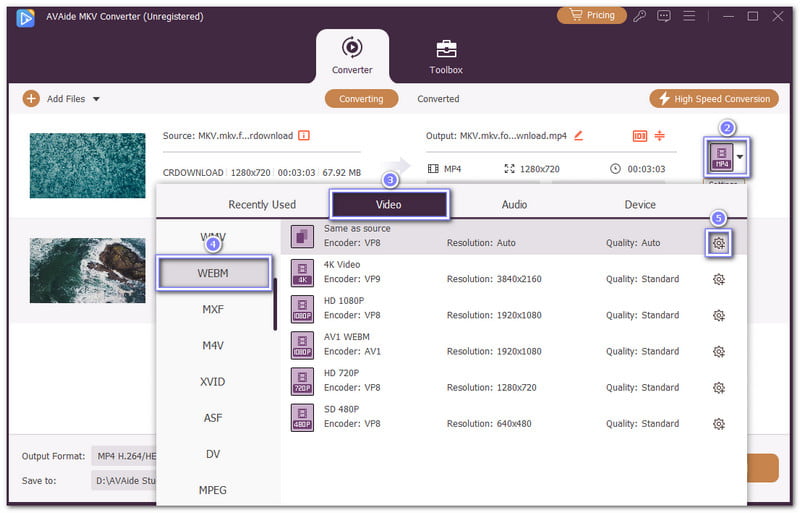Open settings gear for HD 1080P
This screenshot has width=800, height=513.
[718, 315]
